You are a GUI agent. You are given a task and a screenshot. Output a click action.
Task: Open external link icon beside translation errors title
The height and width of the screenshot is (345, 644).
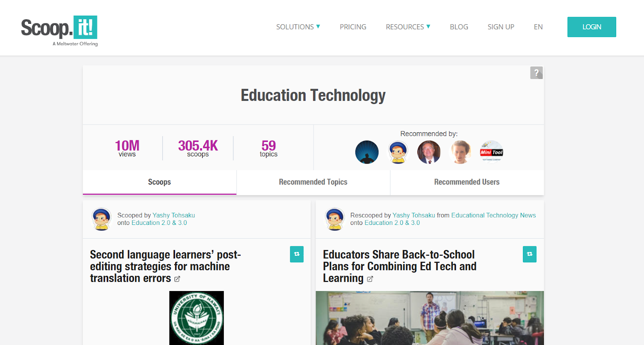pos(177,279)
